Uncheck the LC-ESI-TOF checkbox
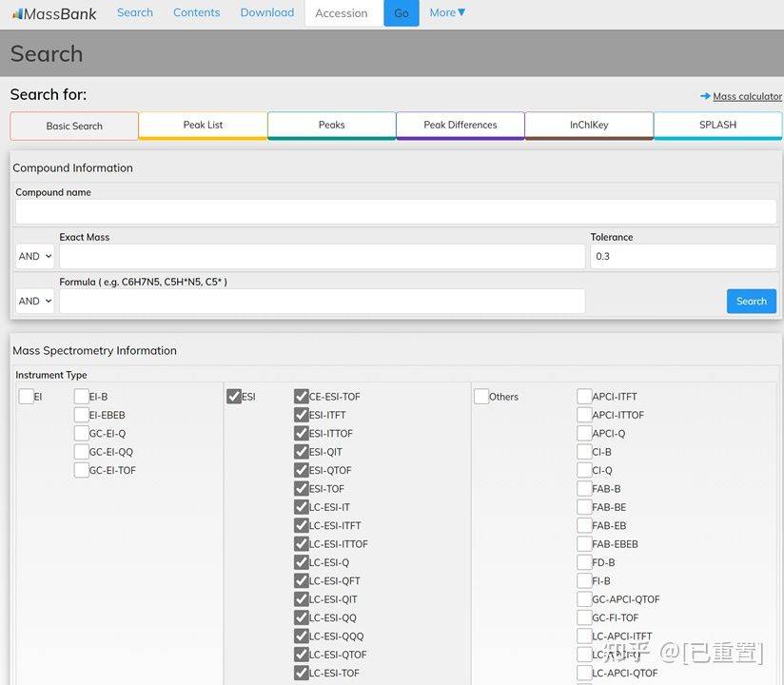The width and height of the screenshot is (784, 685). (x=301, y=673)
